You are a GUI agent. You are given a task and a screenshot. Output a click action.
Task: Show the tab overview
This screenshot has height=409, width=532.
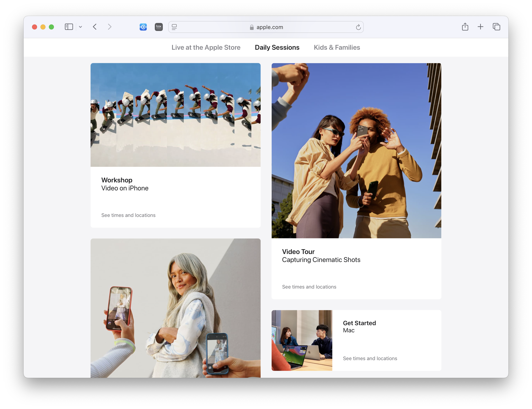pos(496,27)
